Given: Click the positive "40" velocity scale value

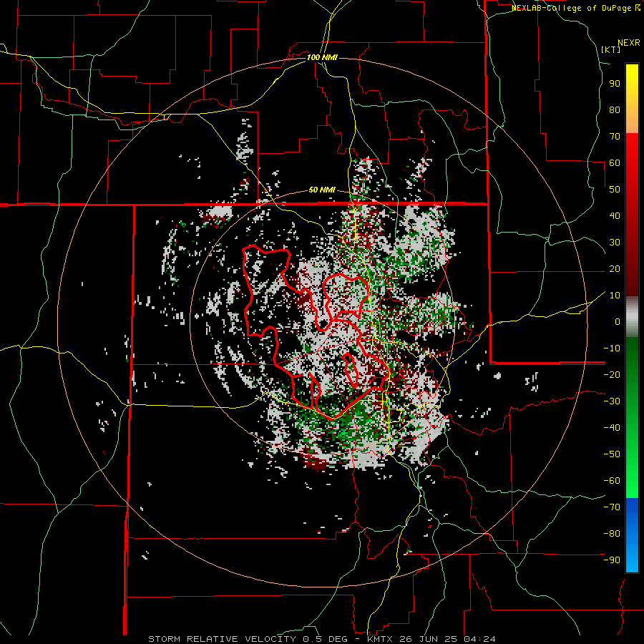Looking at the screenshot, I should [615, 215].
